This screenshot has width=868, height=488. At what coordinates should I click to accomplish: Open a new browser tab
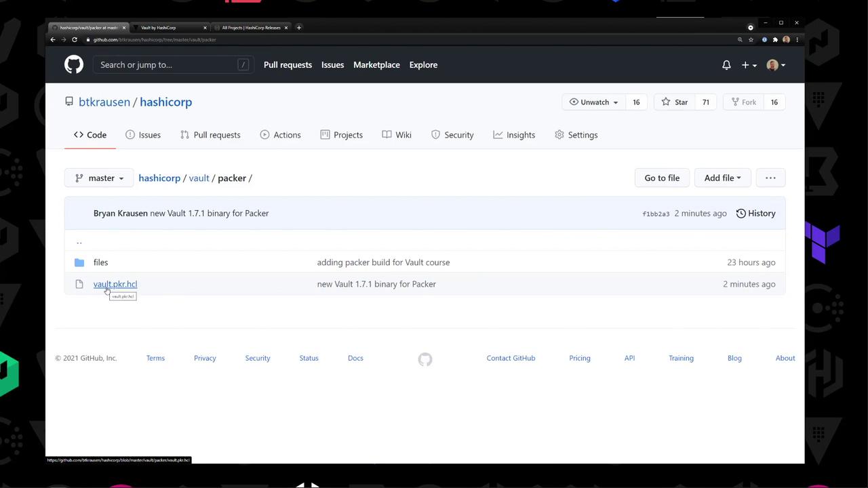[x=299, y=28]
